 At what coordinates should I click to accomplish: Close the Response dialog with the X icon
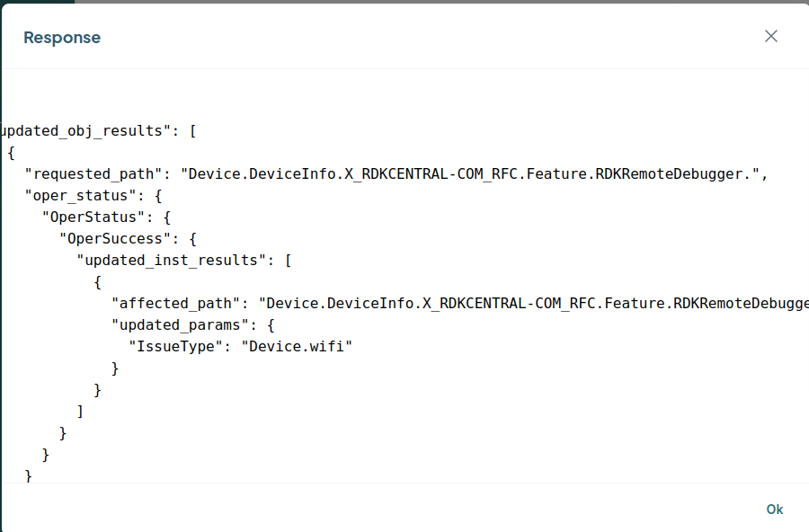[x=770, y=37]
